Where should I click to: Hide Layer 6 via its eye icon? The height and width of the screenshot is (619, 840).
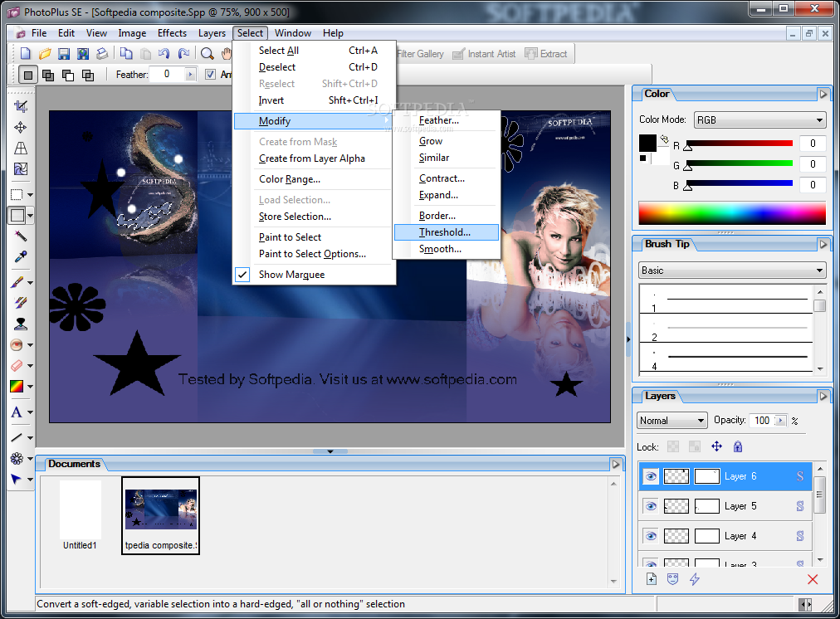pos(651,476)
